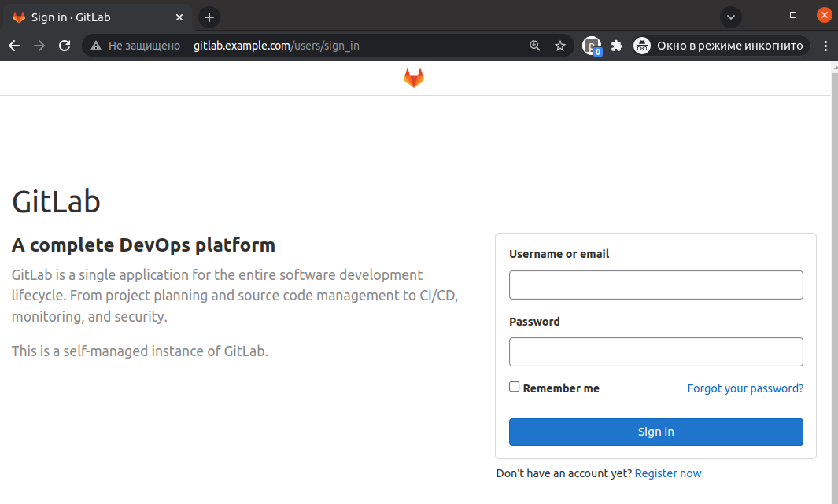Open the Chrome three-dot menu
Image resolution: width=838 pixels, height=504 pixels.
(x=825, y=46)
